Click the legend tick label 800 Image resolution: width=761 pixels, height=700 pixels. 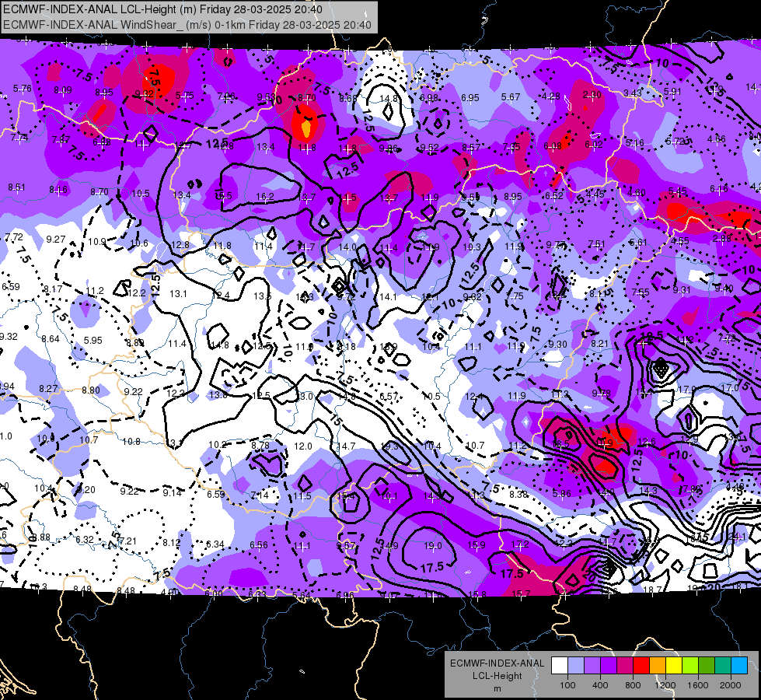click(633, 685)
